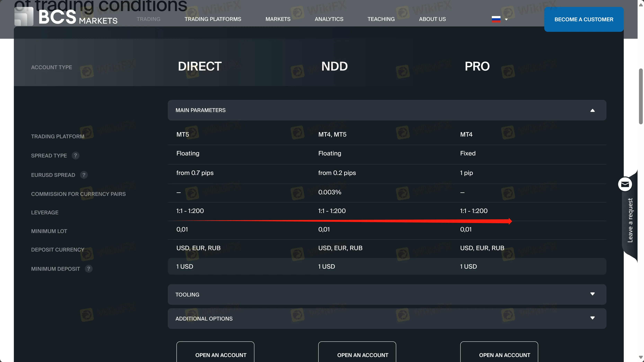Click the Minimum Deposit help icon
644x362 pixels.
[88, 269]
